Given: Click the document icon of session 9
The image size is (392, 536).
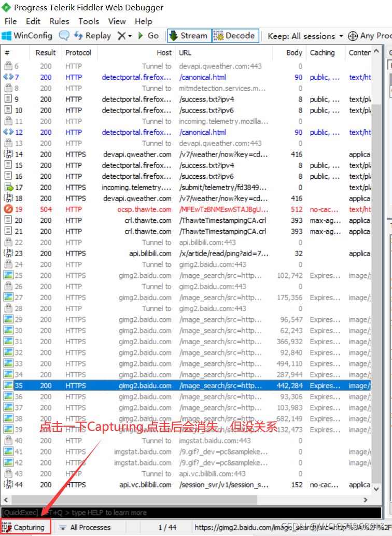Looking at the screenshot, I should pos(8,99).
